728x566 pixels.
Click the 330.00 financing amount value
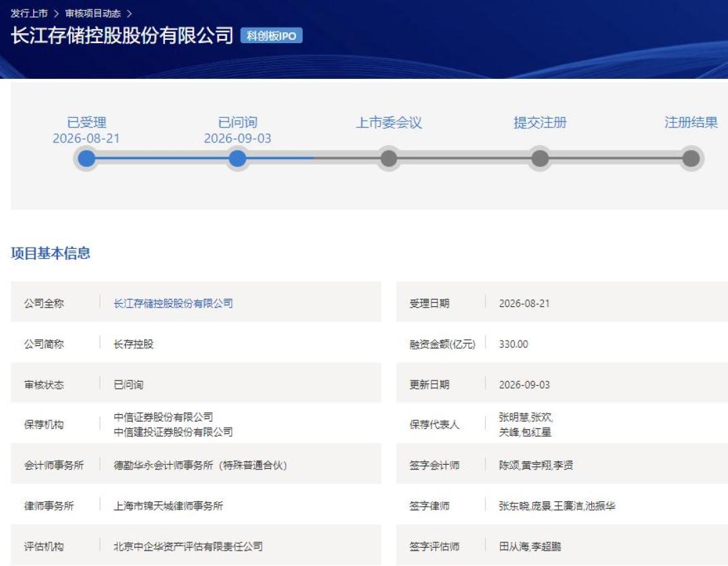click(514, 344)
